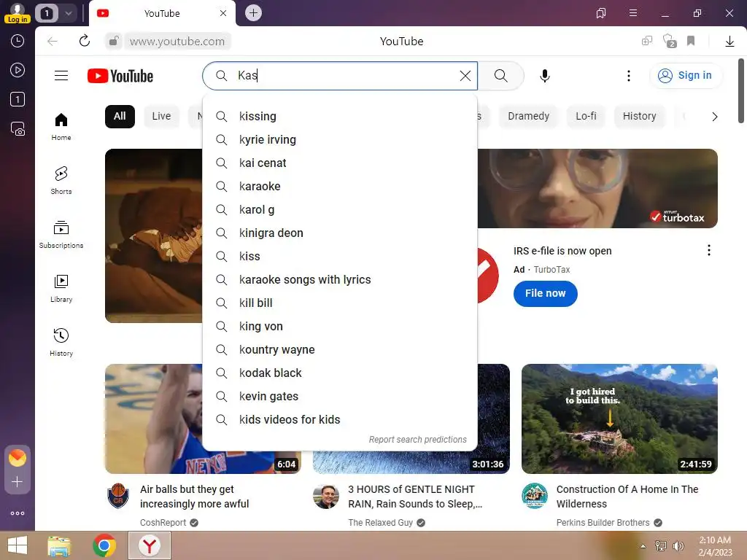Choose the 'kai cenat' suggestion
The width and height of the screenshot is (747, 560).
point(340,163)
